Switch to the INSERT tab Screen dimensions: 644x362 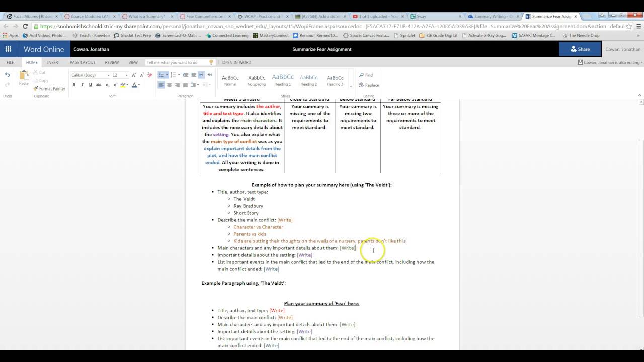[53, 62]
